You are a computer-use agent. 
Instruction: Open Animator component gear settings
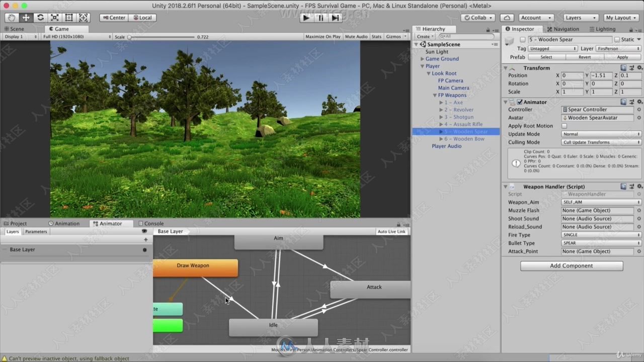(x=639, y=102)
